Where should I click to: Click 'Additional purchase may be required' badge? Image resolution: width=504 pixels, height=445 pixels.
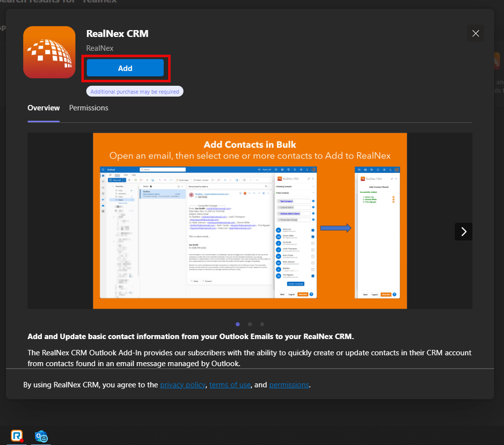135,92
